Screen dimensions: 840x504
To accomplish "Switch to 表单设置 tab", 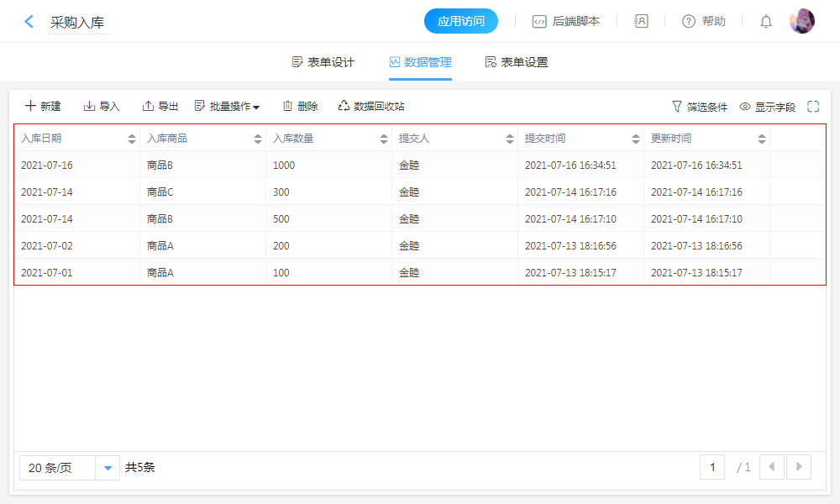I will pos(517,62).
